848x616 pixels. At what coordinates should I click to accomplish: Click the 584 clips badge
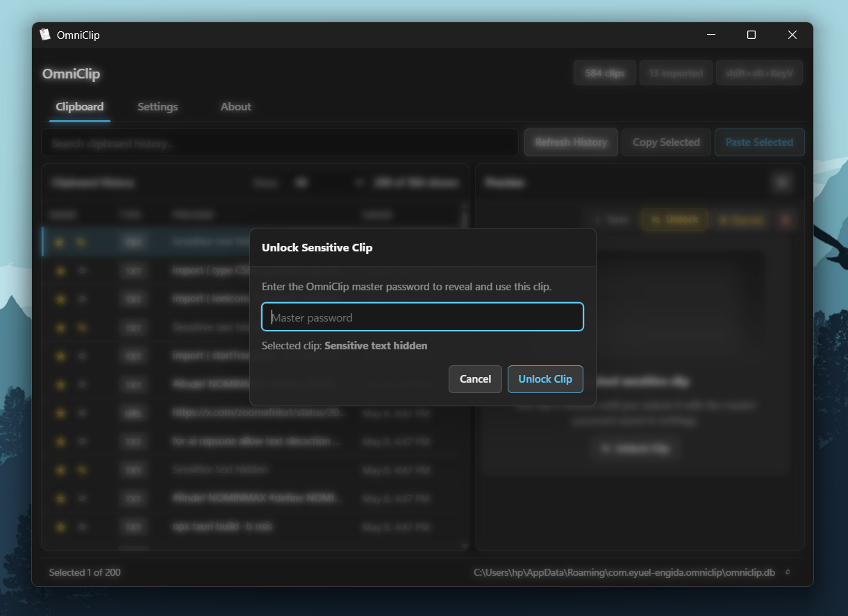click(x=605, y=73)
